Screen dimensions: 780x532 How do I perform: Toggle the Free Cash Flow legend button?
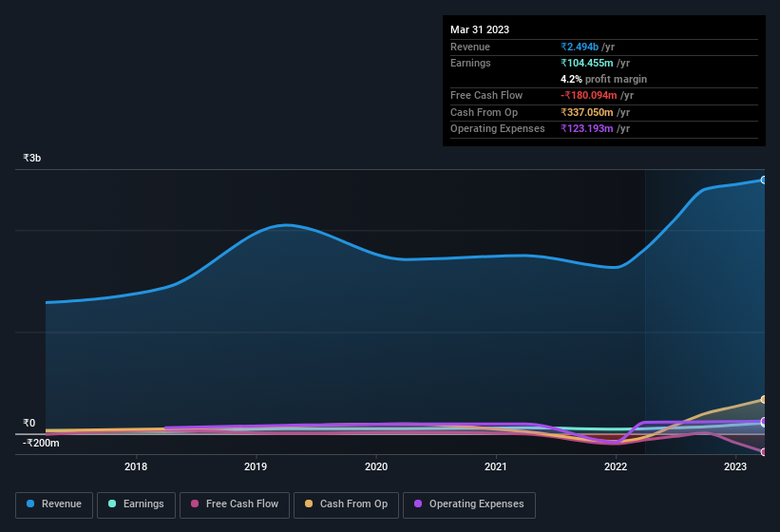tap(235, 505)
